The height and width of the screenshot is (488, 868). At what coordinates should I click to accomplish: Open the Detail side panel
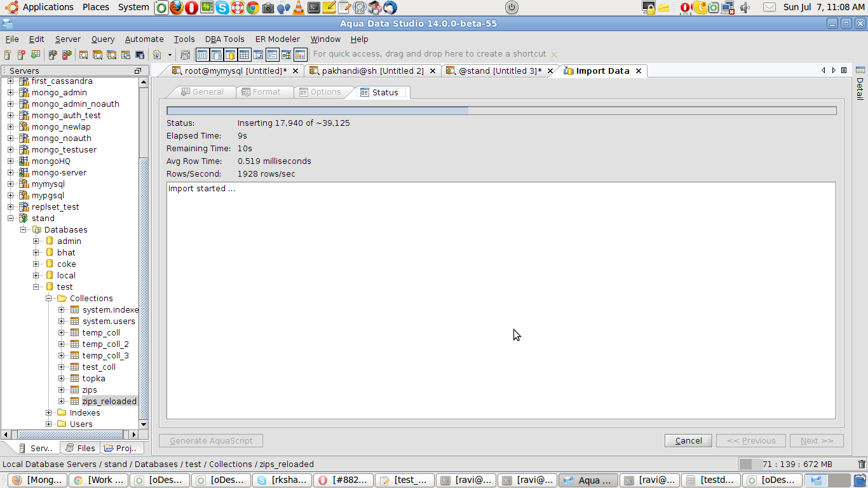pos(860,84)
